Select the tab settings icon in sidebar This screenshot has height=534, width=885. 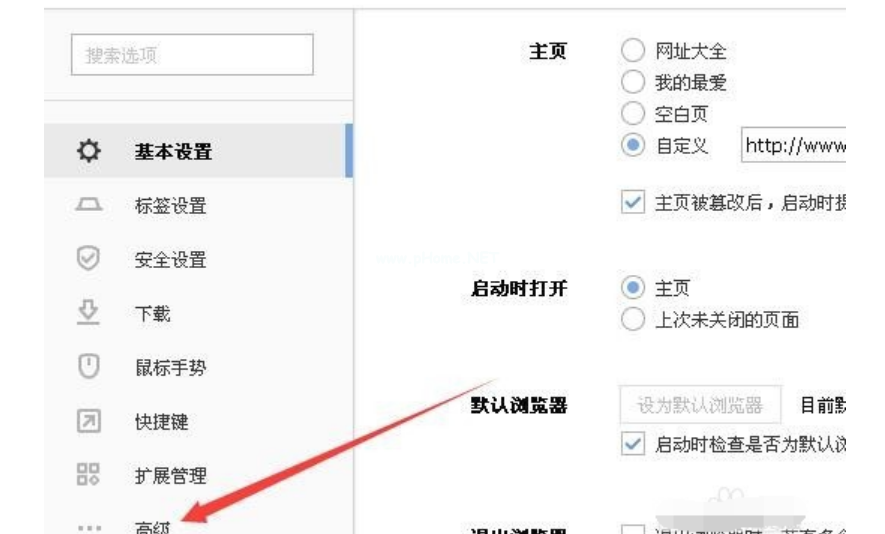[x=89, y=206]
